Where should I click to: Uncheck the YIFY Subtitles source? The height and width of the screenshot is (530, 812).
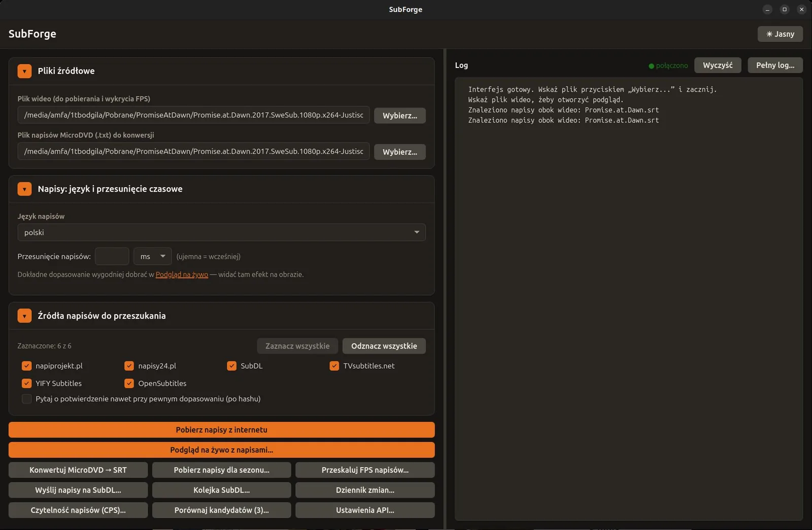(x=27, y=383)
